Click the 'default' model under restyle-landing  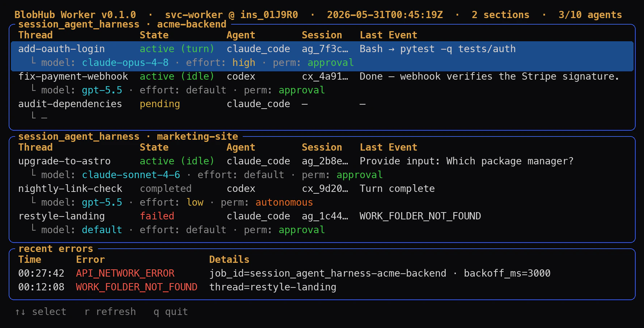click(102, 230)
